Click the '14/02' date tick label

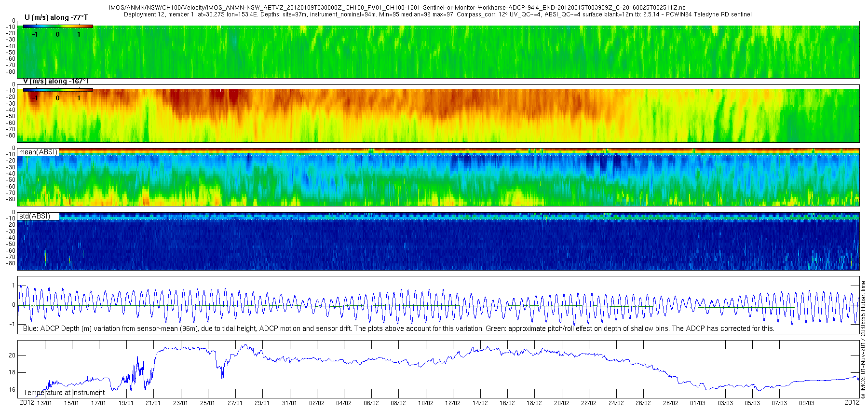pos(480,403)
